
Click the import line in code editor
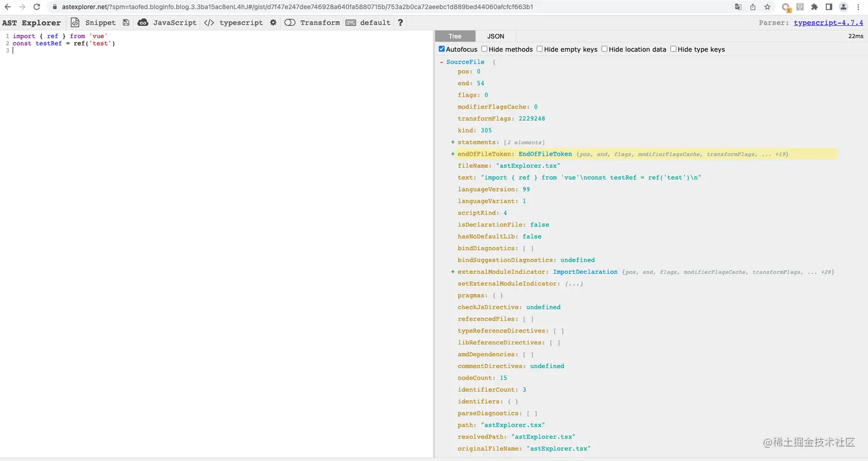[60, 36]
